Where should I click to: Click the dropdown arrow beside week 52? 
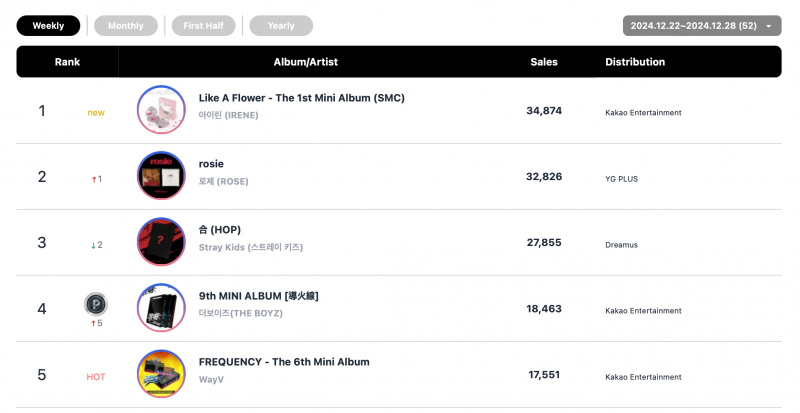tap(768, 26)
